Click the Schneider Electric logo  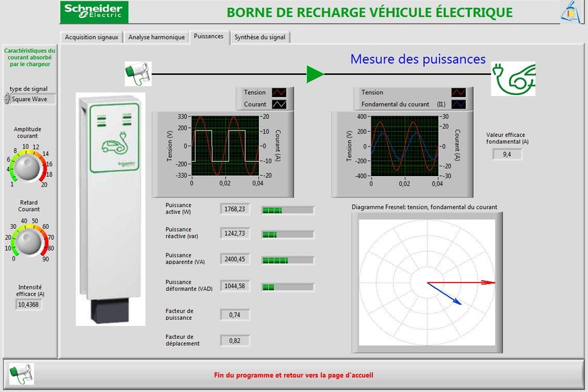pos(93,12)
